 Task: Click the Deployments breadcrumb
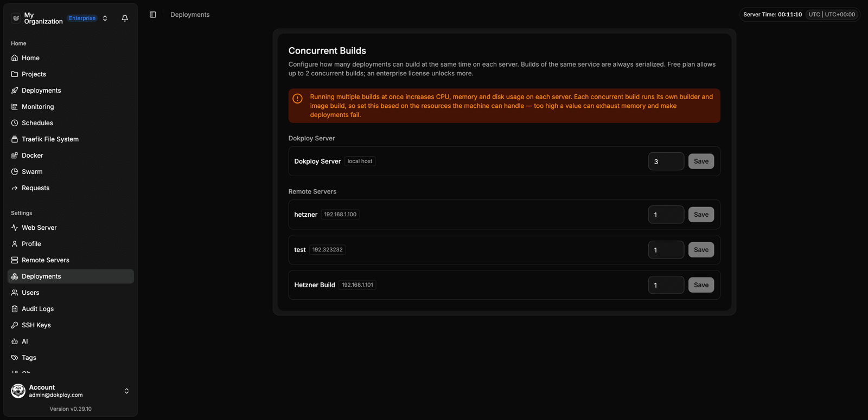click(x=190, y=15)
